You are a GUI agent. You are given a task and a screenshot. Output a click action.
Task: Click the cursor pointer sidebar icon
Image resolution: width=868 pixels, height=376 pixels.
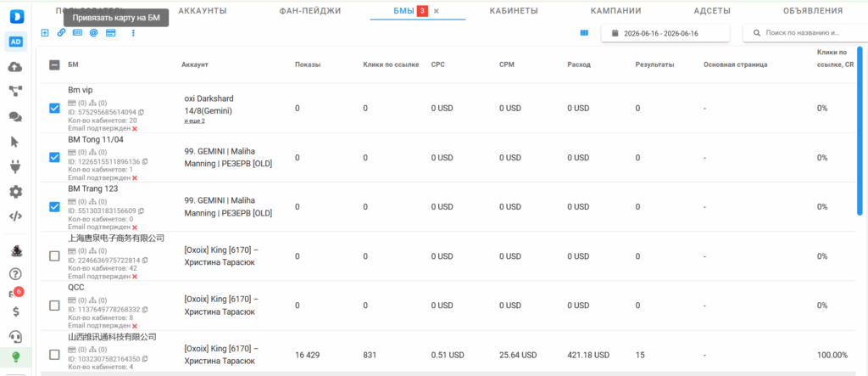15,142
